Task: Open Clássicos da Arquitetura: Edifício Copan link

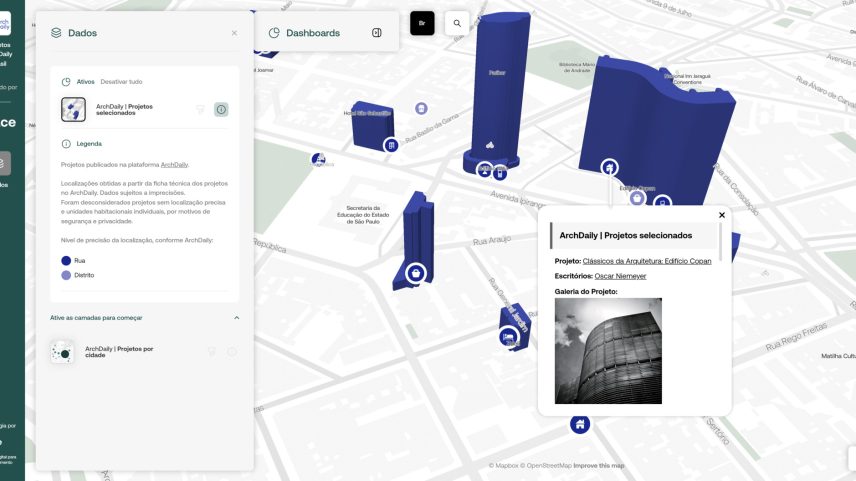Action: (x=647, y=261)
